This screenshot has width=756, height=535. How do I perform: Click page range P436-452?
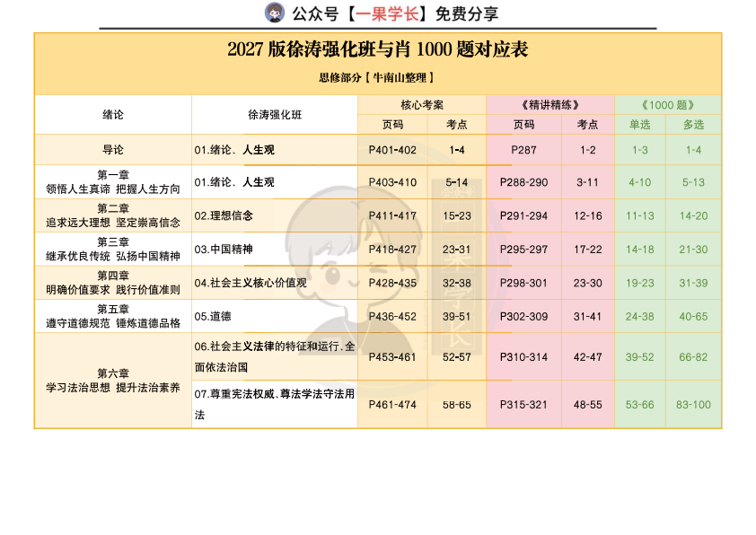click(x=392, y=316)
